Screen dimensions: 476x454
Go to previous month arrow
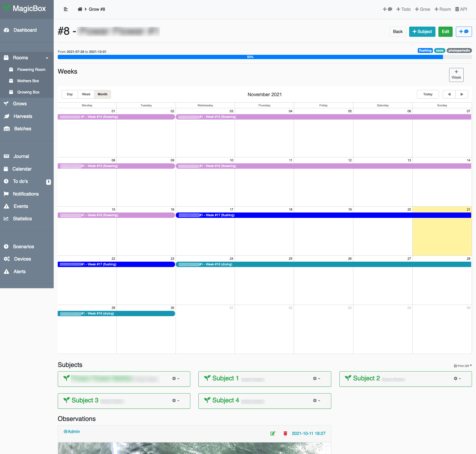coord(449,94)
